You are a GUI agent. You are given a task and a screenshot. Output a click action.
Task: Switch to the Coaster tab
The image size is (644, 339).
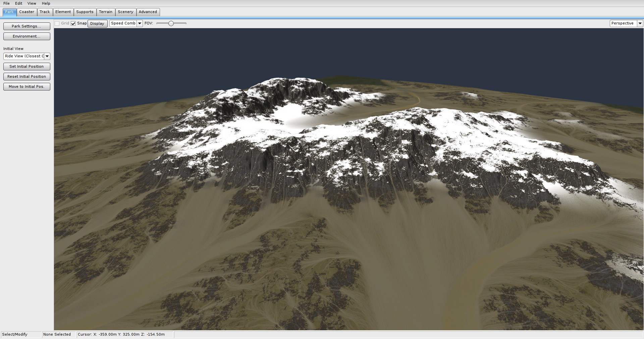26,12
